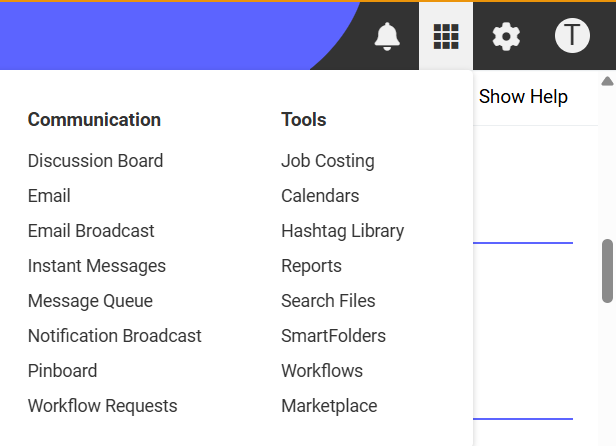
Task: Click the scroll up arrow
Action: pyautogui.click(x=607, y=81)
